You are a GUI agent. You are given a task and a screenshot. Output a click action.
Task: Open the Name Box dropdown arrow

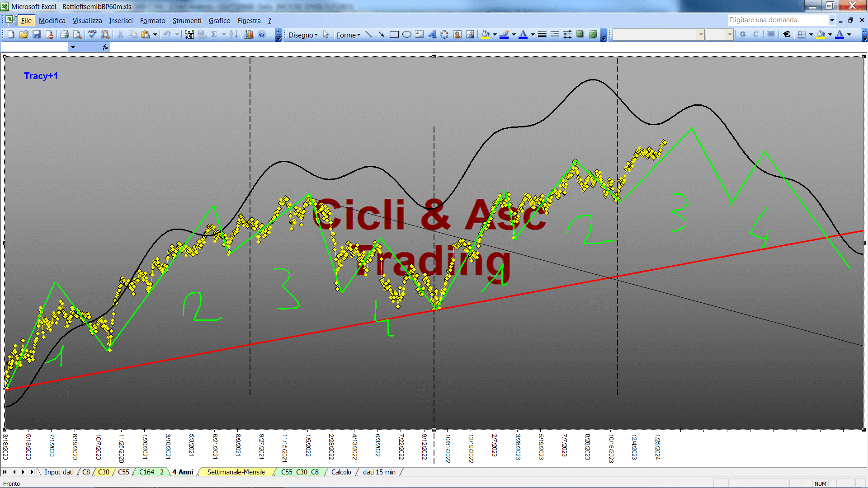point(73,47)
